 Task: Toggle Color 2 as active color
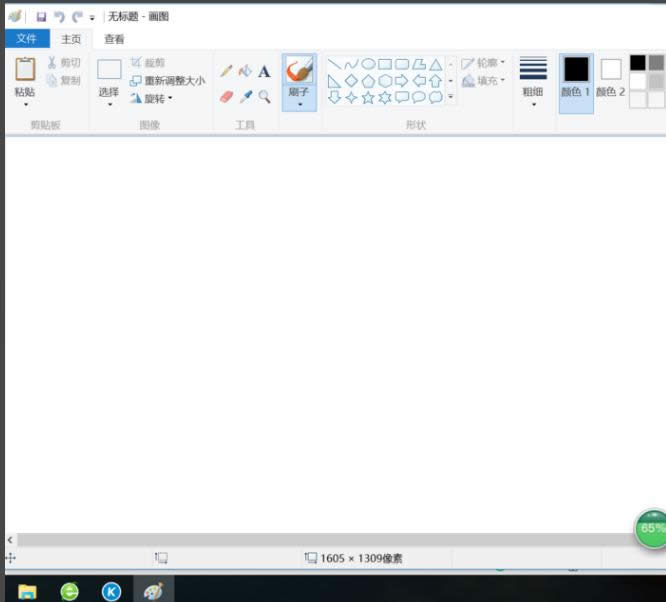610,78
